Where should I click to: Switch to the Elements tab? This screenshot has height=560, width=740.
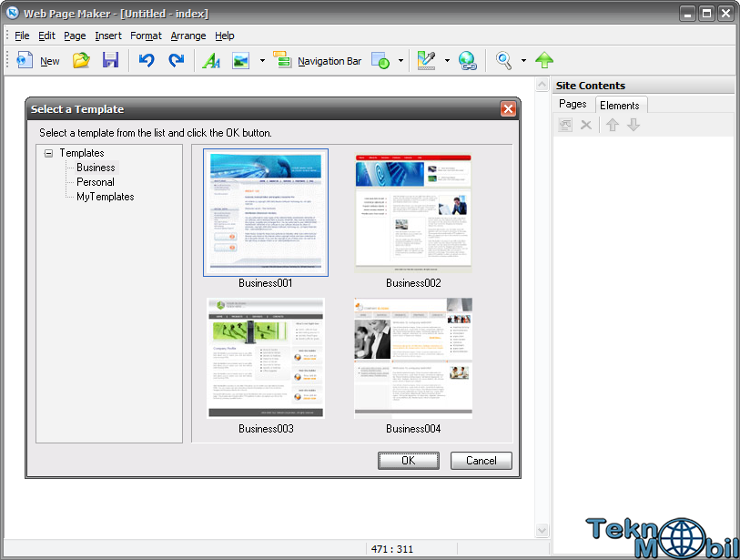click(620, 106)
